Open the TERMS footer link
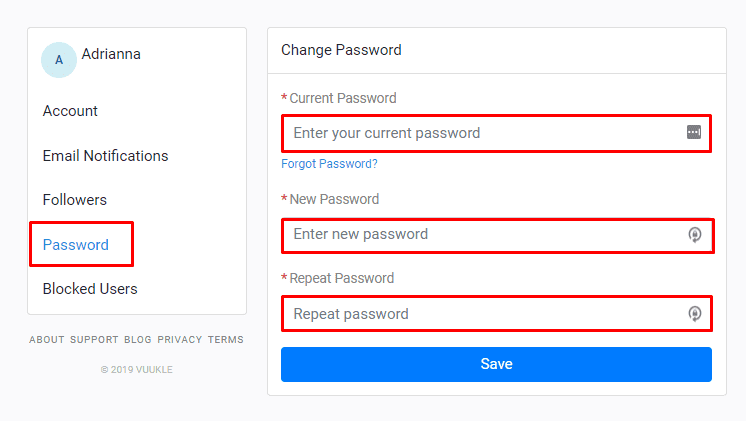Image resolution: width=746 pixels, height=421 pixels. (x=226, y=340)
